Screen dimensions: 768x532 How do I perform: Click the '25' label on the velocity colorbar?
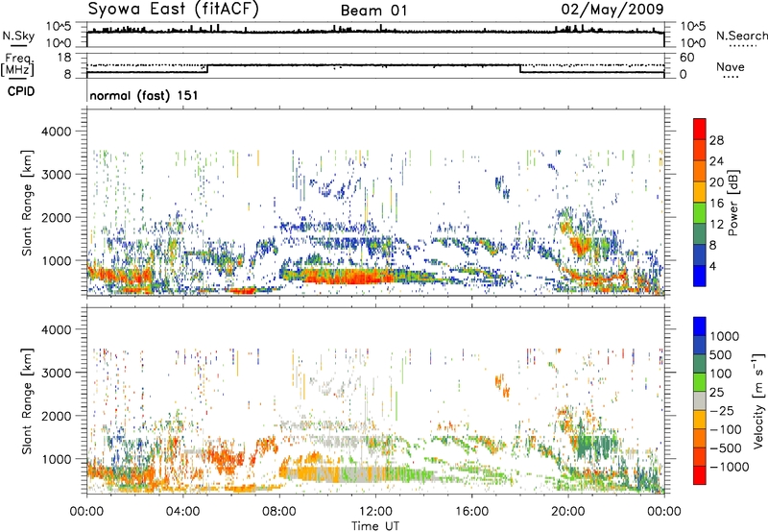click(717, 392)
